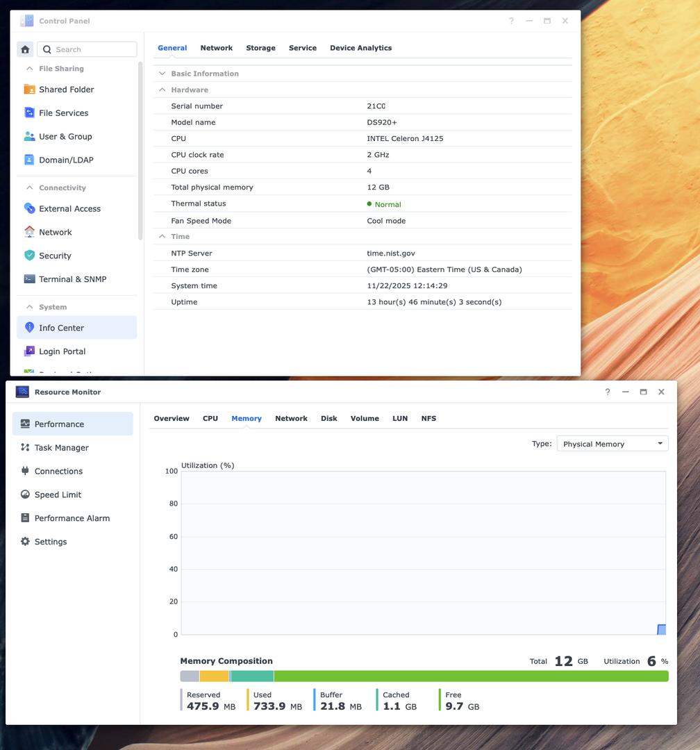
Task: Open Shared Folder settings
Action: click(x=76, y=90)
